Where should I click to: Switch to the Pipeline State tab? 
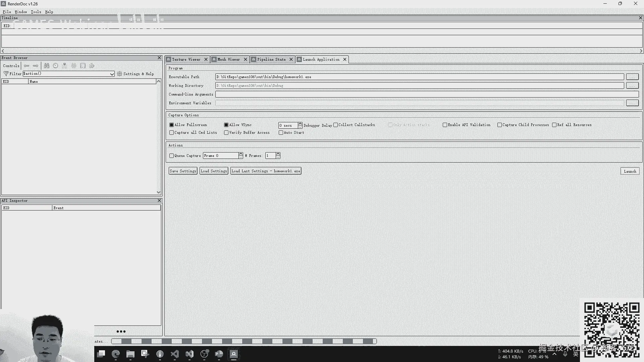pos(271,59)
